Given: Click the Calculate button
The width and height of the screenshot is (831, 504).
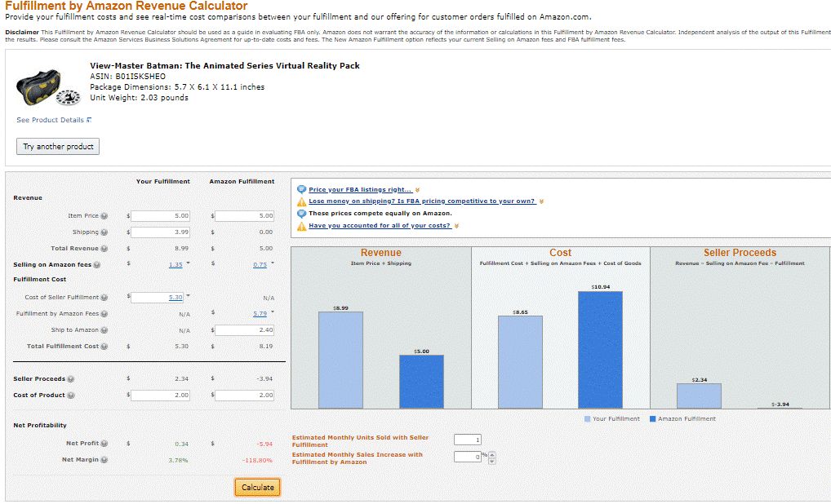Looking at the screenshot, I should [258, 487].
